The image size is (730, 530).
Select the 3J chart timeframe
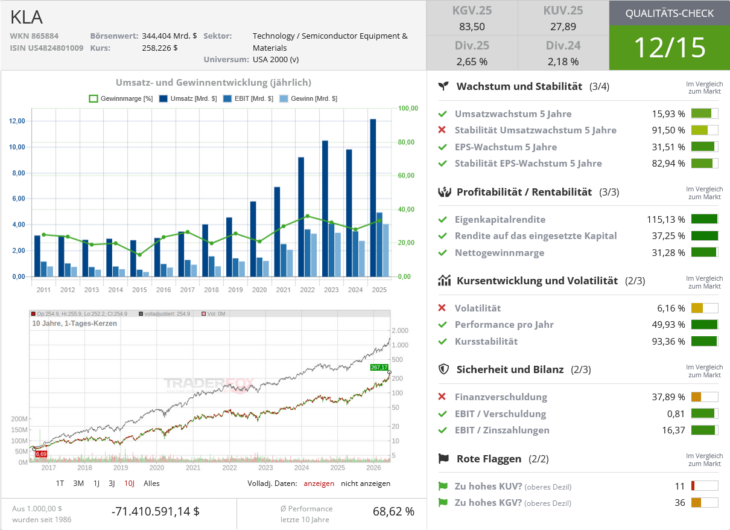point(112,483)
